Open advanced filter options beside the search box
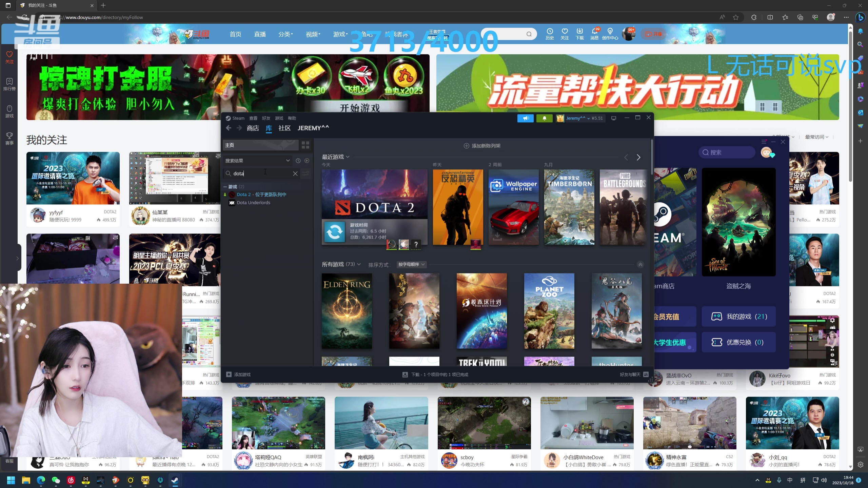Viewport: 868px width, 488px height. (305, 173)
